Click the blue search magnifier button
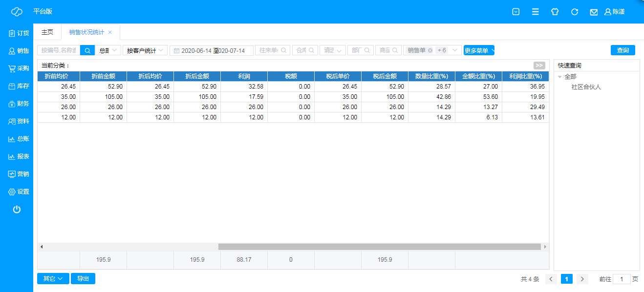The width and height of the screenshot is (644, 292). click(87, 50)
